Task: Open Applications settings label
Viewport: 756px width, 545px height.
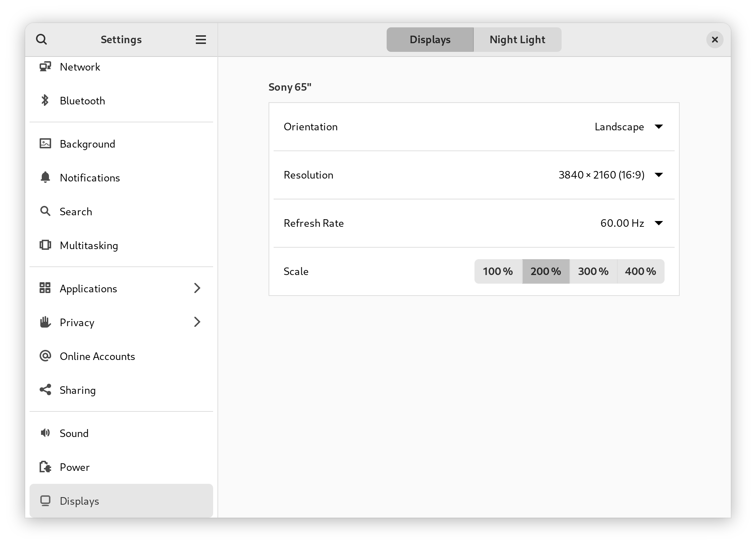Action: (x=88, y=289)
